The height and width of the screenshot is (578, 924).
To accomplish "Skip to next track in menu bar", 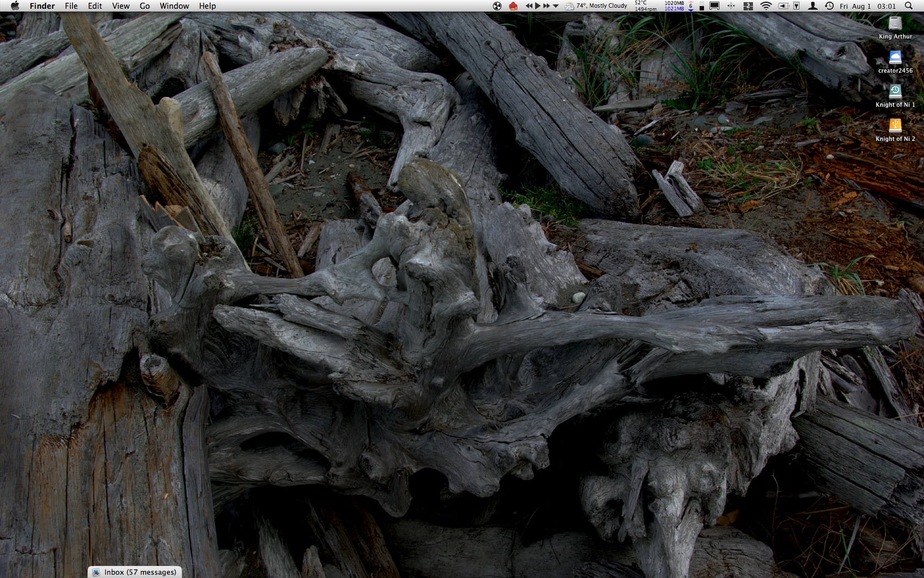I will [546, 6].
